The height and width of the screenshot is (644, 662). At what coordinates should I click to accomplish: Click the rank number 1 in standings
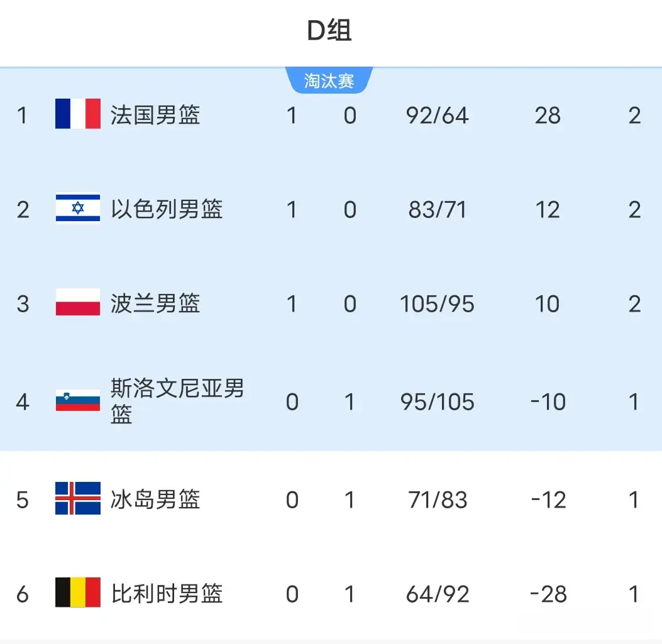tap(23, 116)
